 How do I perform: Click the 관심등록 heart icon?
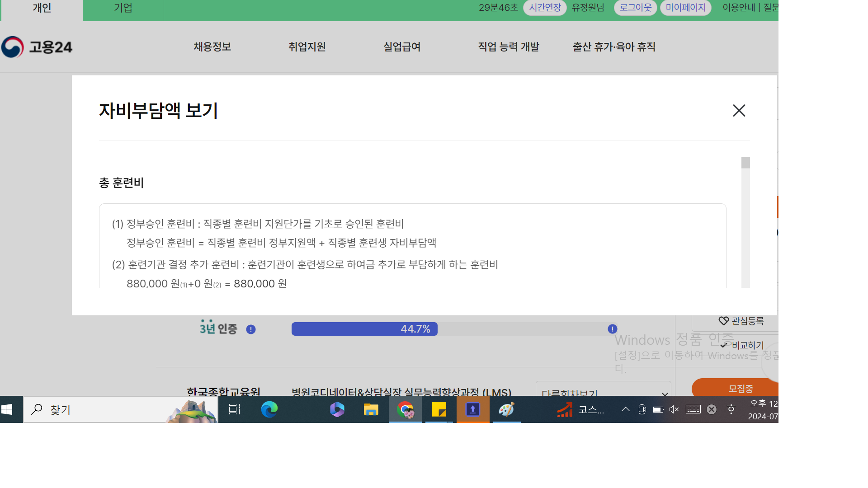[x=723, y=321]
